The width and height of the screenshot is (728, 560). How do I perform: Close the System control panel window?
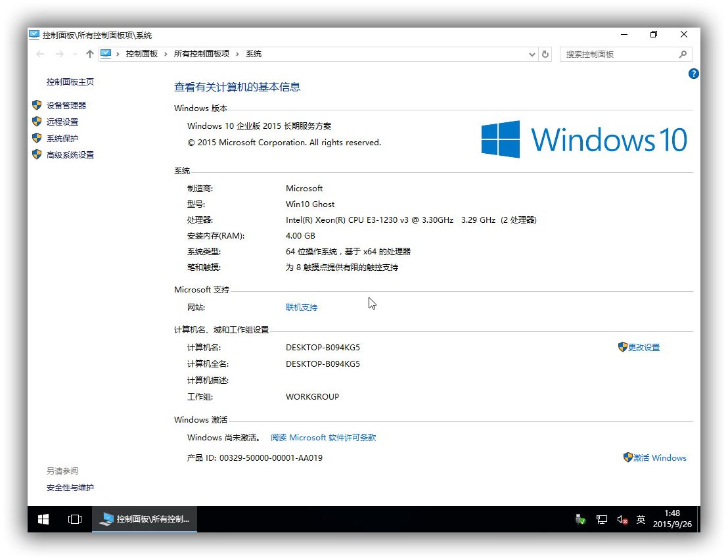[x=684, y=35]
